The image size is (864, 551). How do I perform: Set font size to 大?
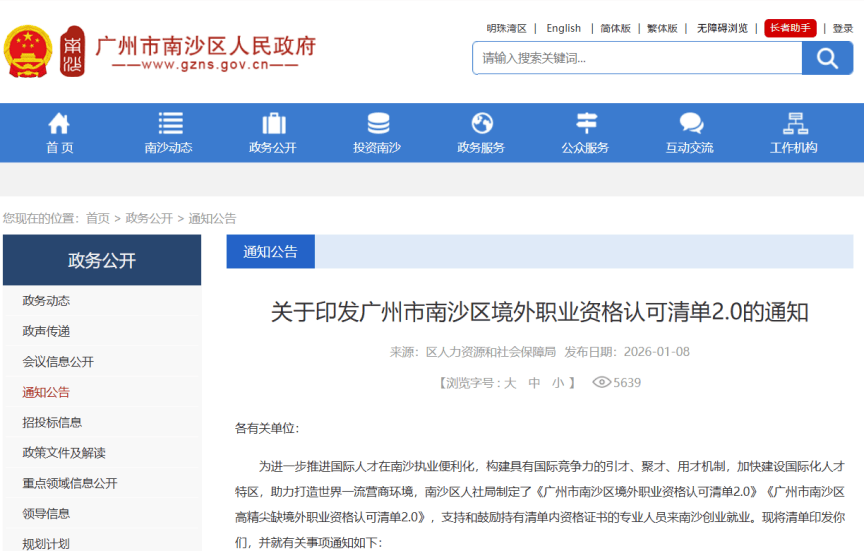pyautogui.click(x=510, y=382)
